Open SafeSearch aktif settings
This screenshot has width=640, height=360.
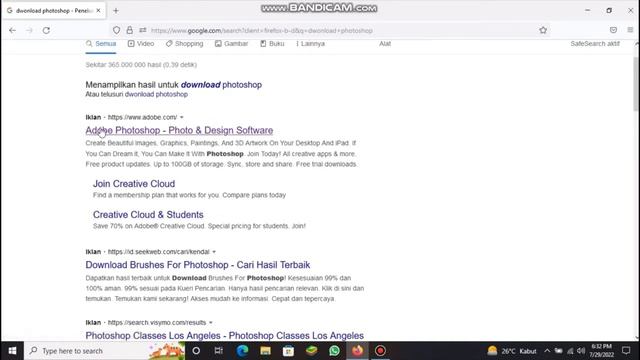[x=595, y=44]
